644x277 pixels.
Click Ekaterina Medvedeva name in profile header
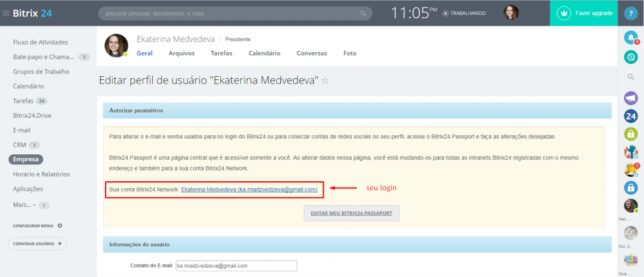tap(176, 39)
